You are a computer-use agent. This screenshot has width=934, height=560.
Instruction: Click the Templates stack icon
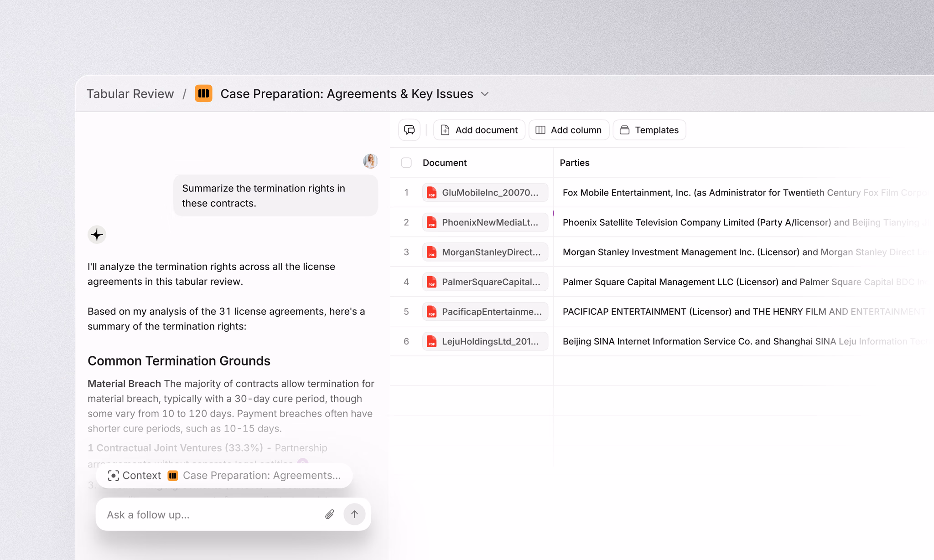click(624, 130)
